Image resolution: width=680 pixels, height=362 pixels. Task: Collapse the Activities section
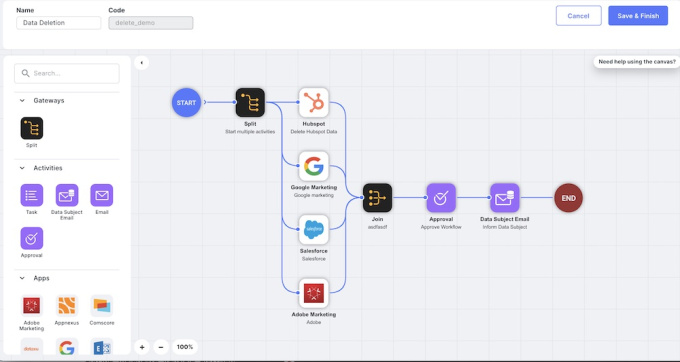point(22,168)
